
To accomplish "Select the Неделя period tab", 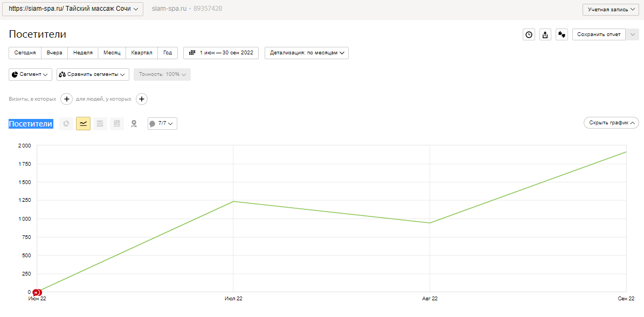I will (x=83, y=53).
